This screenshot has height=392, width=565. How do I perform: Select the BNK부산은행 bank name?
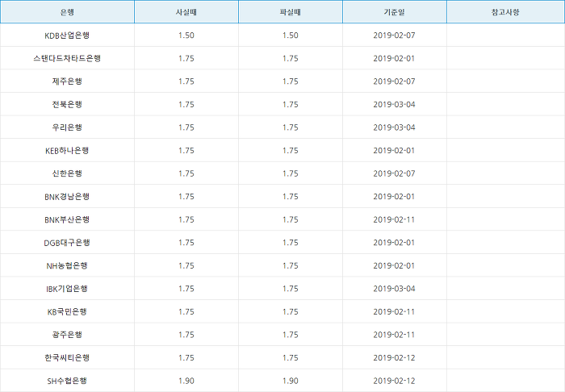coord(67,219)
